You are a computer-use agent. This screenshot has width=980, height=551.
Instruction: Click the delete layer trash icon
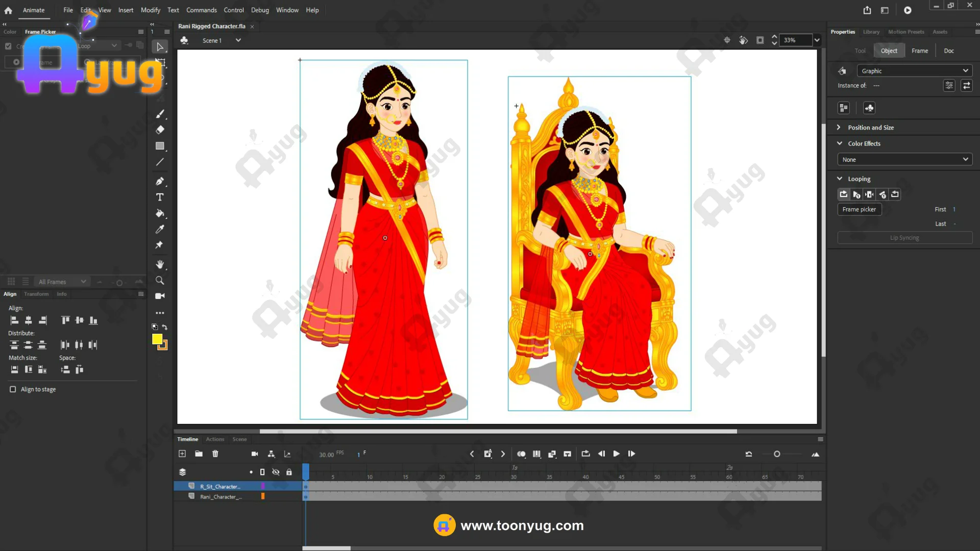215,454
